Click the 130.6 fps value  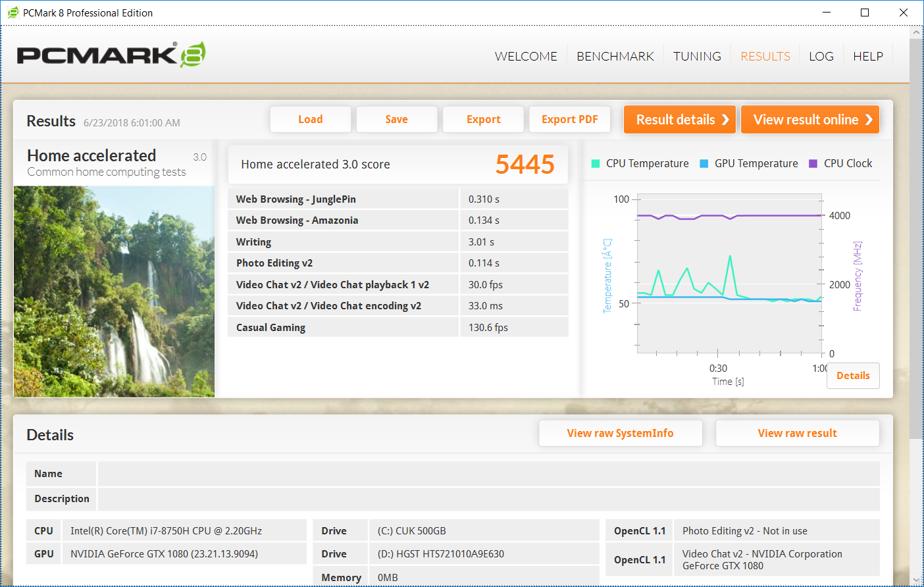(488, 328)
